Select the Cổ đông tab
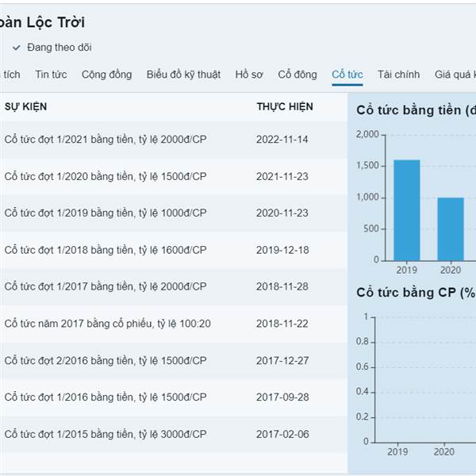 [x=297, y=75]
